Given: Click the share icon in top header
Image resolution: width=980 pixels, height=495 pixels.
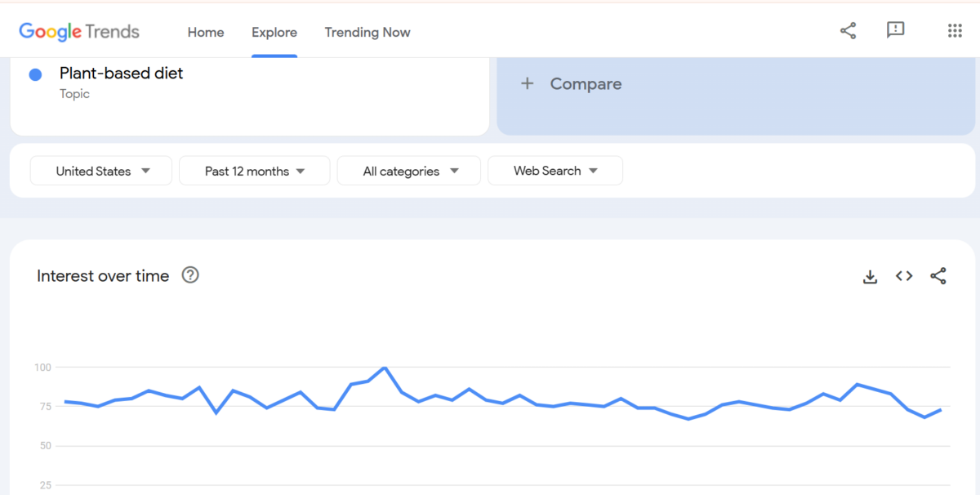Looking at the screenshot, I should (x=848, y=31).
